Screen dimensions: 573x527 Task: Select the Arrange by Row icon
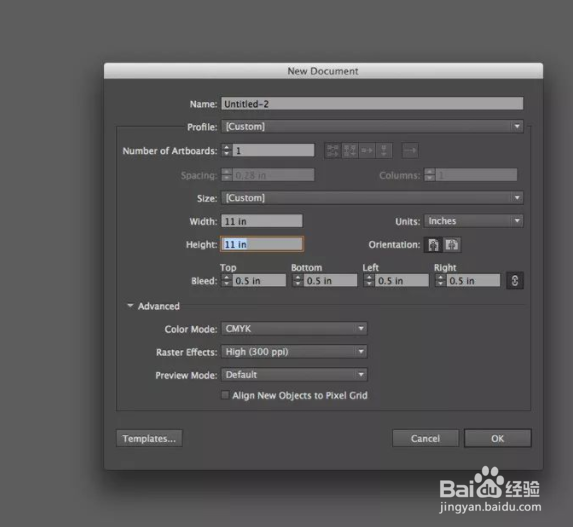(x=367, y=151)
